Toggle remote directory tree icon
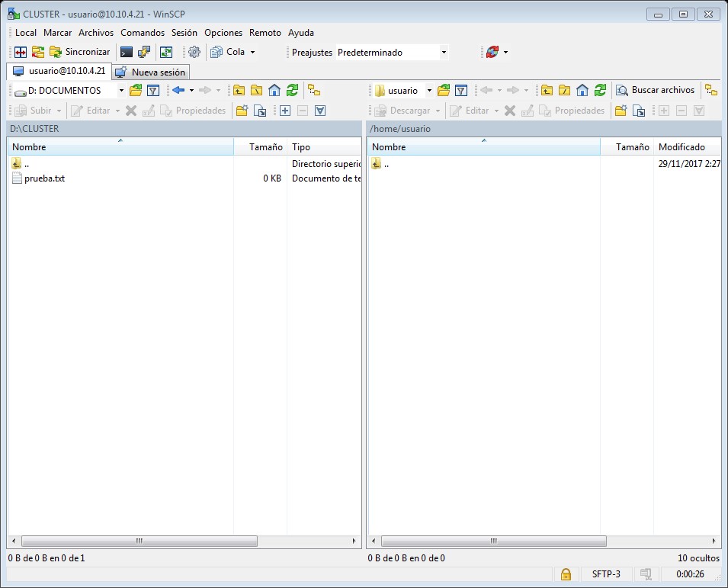Viewport: 728px width, 588px height. (710, 90)
